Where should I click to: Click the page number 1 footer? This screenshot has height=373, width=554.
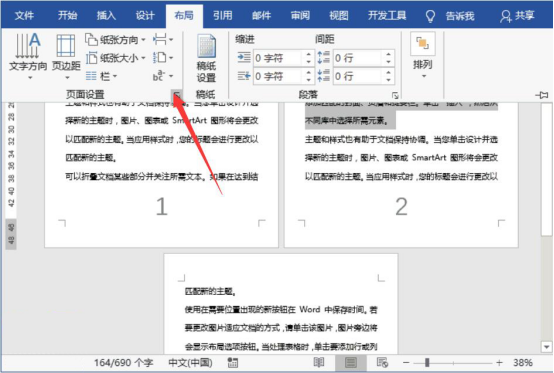click(161, 206)
